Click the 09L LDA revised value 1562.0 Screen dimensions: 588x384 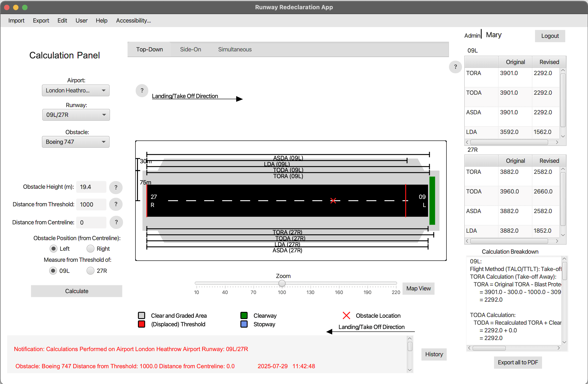coord(542,132)
